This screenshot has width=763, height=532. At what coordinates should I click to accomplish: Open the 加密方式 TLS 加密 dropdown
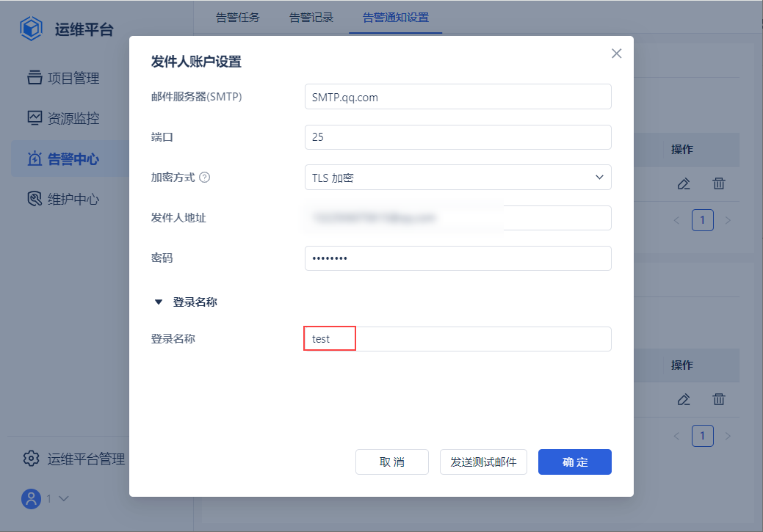click(458, 178)
